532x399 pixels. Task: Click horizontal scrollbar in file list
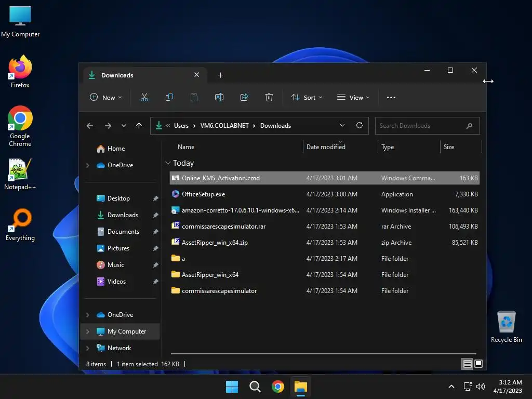pos(323,354)
